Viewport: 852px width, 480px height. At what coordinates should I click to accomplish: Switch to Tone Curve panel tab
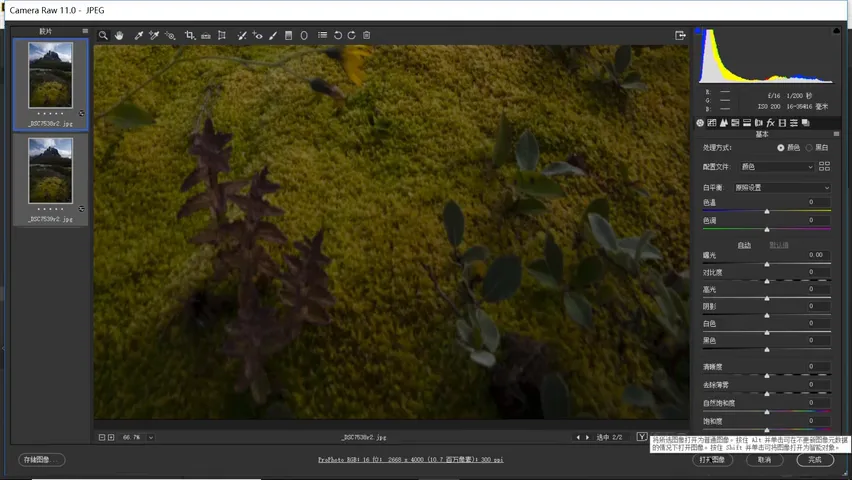pos(712,123)
